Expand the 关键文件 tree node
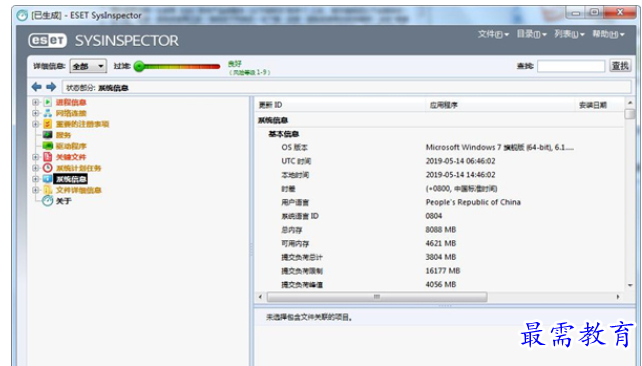The image size is (642, 366). click(36, 157)
